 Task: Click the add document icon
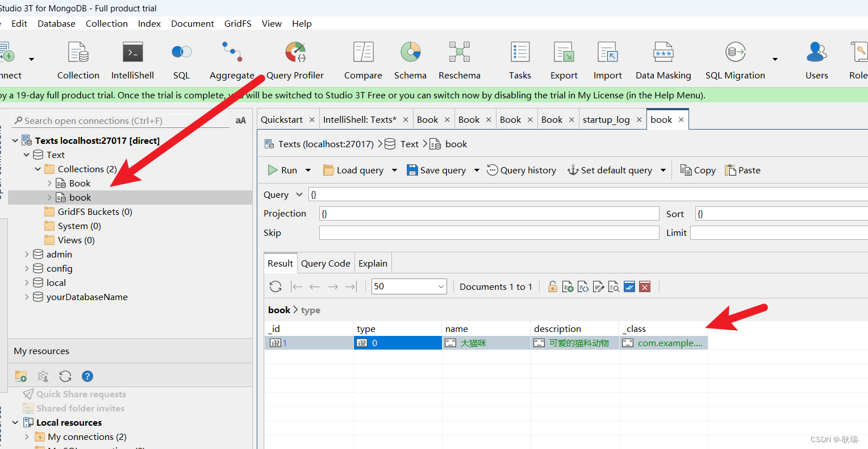(x=567, y=286)
